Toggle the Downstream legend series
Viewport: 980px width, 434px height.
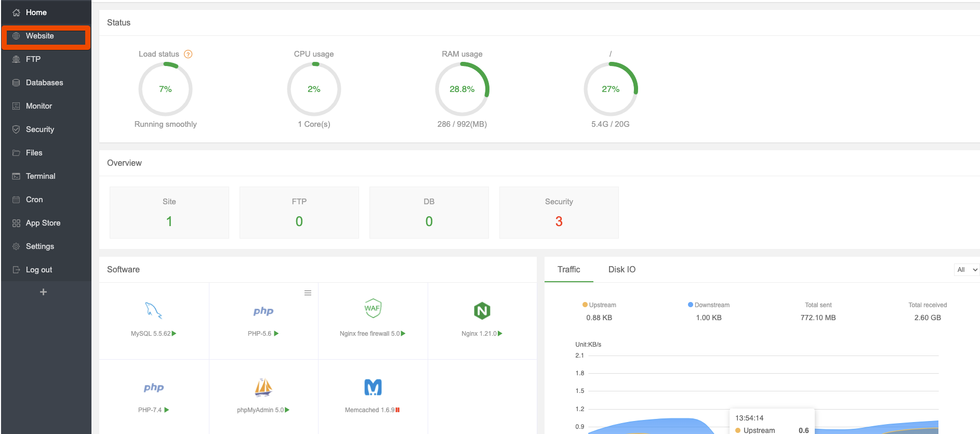coord(709,305)
